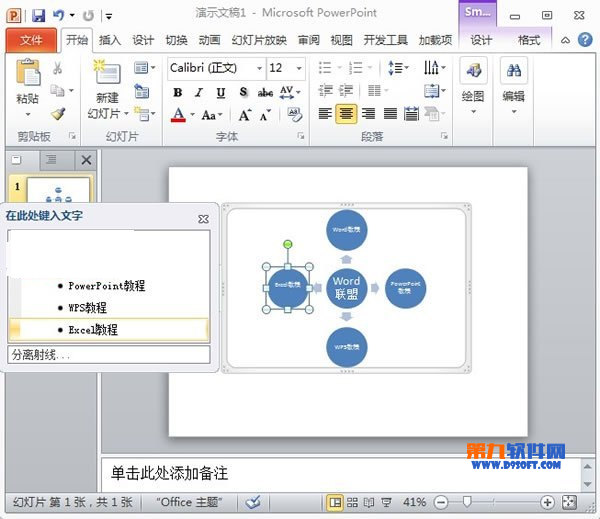Viewport: 600px width, 519px height.
Task: Open line spacing dropdown
Action: tap(398, 68)
